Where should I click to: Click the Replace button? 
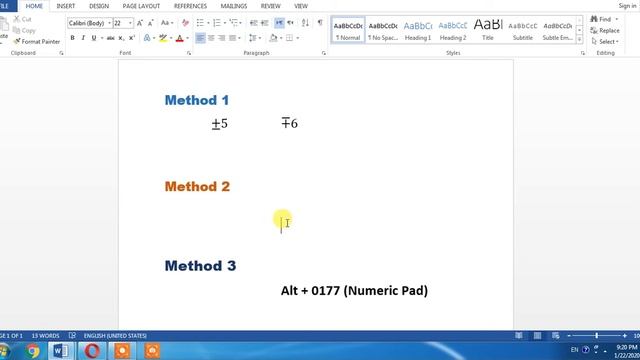click(605, 31)
